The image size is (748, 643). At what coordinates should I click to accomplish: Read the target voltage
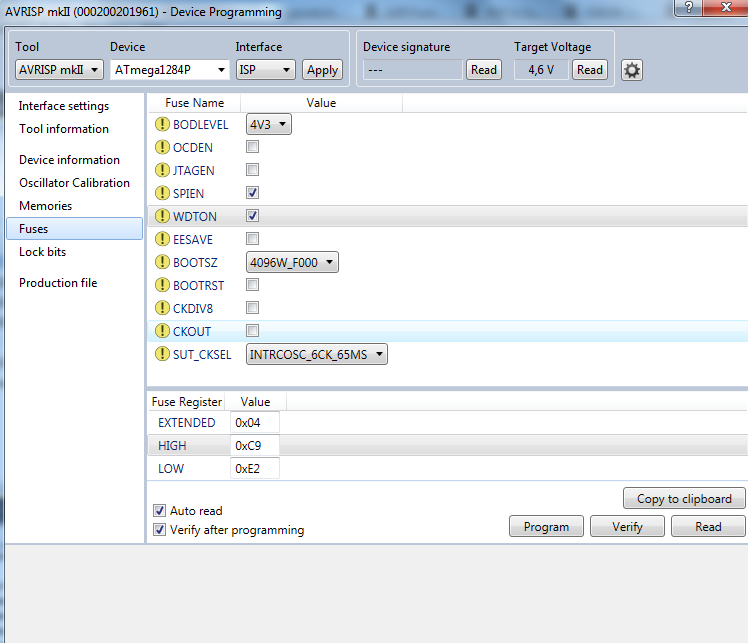[x=590, y=70]
